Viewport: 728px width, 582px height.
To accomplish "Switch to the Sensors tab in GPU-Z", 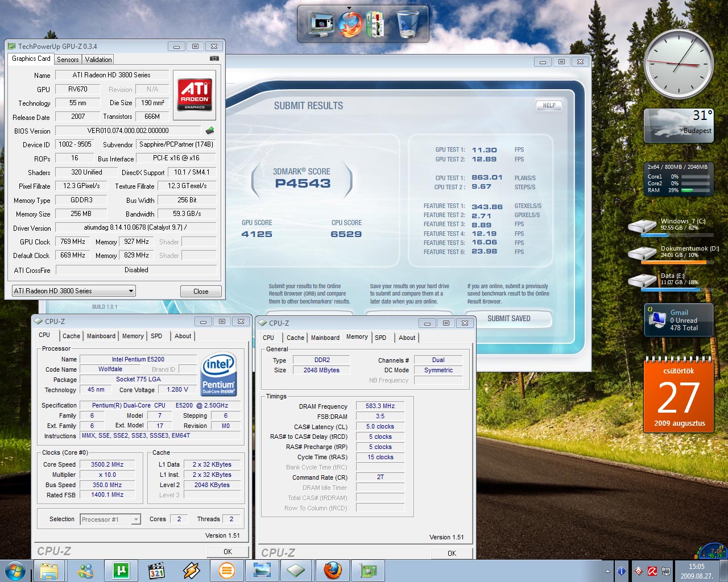I will [68, 60].
